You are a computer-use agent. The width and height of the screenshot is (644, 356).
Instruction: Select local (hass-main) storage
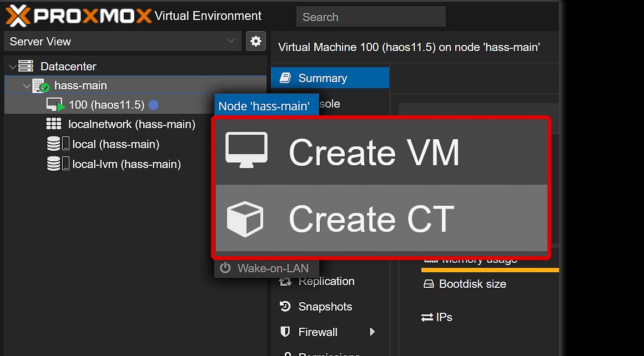pyautogui.click(x=116, y=144)
